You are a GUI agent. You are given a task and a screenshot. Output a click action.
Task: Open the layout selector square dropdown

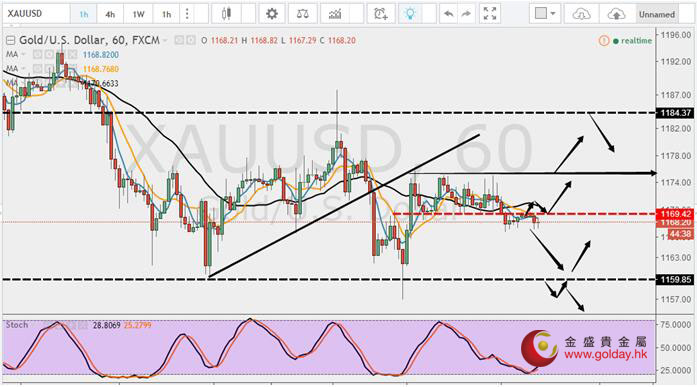point(545,14)
